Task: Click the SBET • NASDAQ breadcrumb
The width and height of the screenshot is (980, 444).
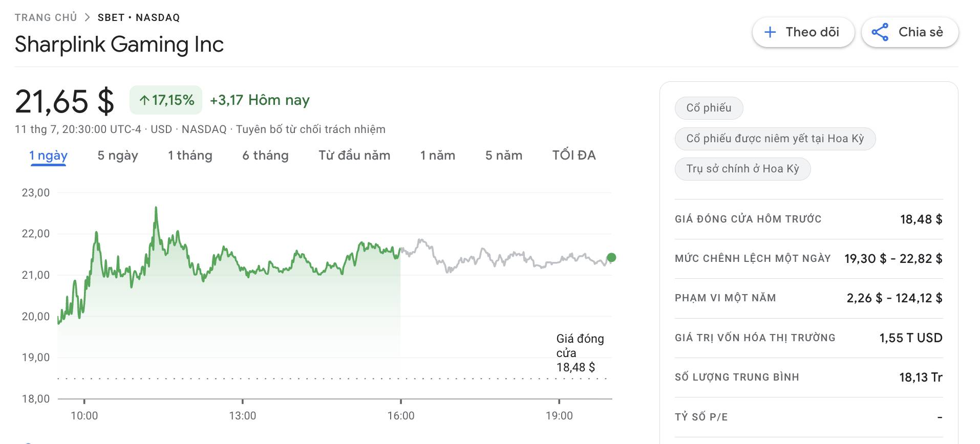Action: pos(139,17)
